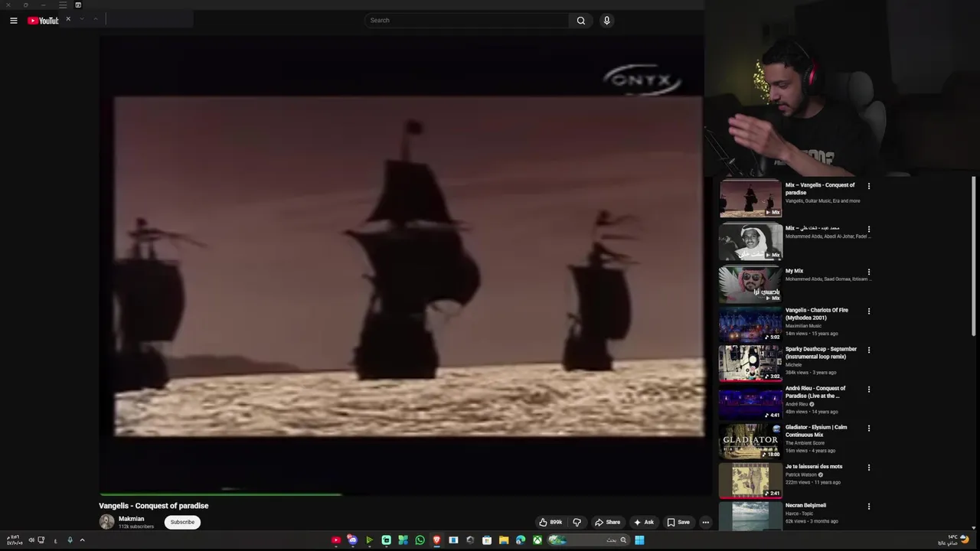The width and height of the screenshot is (980, 551).
Task: Open the browser menu lines icon
Action: click(63, 5)
